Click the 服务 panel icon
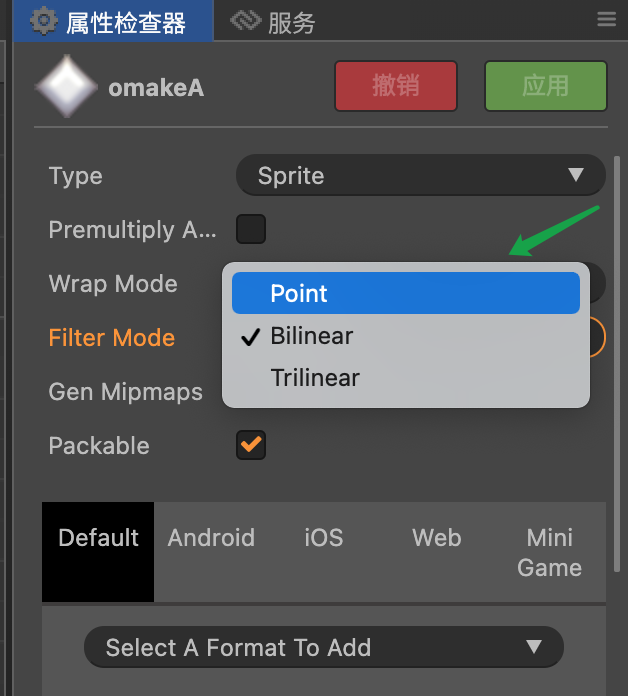 tap(245, 21)
